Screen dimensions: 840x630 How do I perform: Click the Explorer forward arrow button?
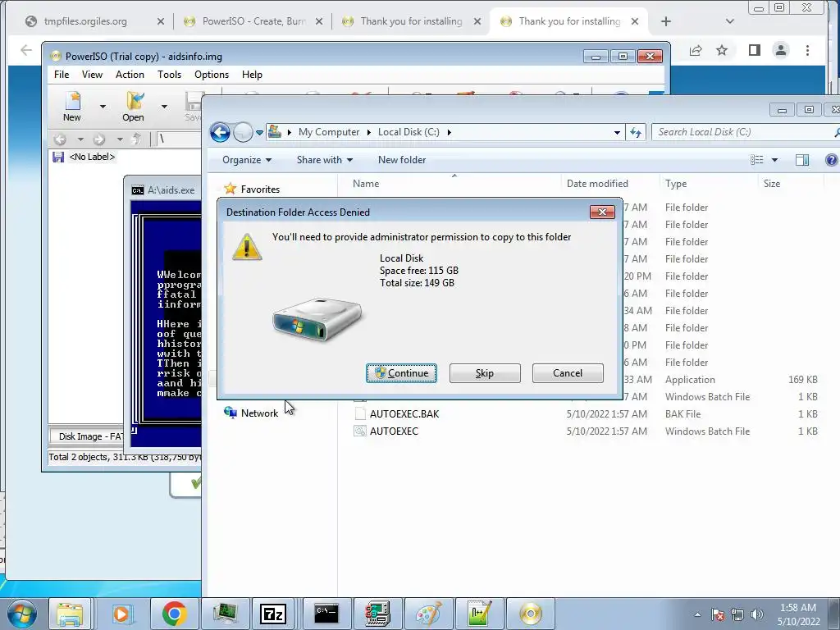coord(243,132)
